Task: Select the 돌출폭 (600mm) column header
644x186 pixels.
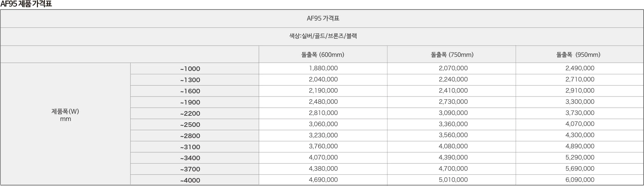Action: coord(323,54)
